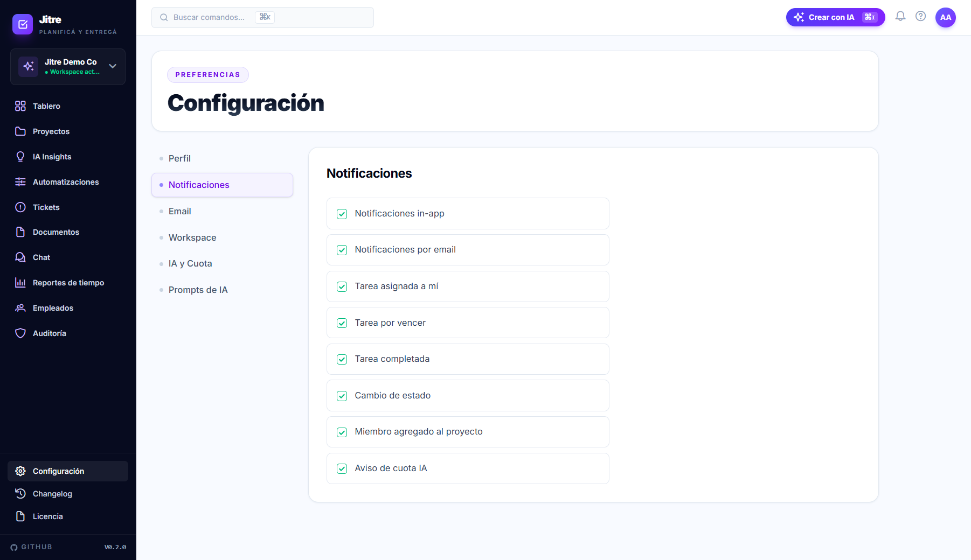Screen dimensions: 971x560
Task: Open Tablero via its grid icon
Action: click(20, 106)
